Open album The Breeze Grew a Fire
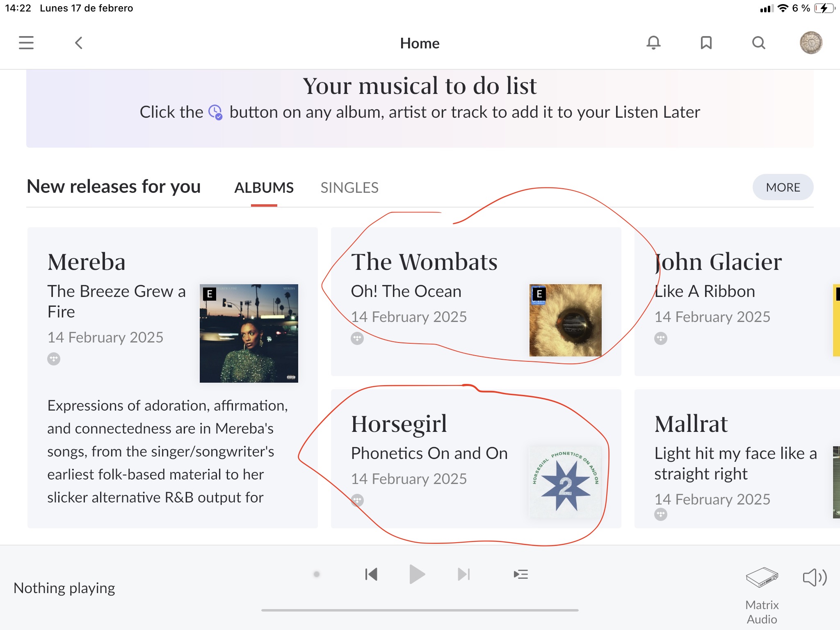840x630 pixels. coord(116,301)
